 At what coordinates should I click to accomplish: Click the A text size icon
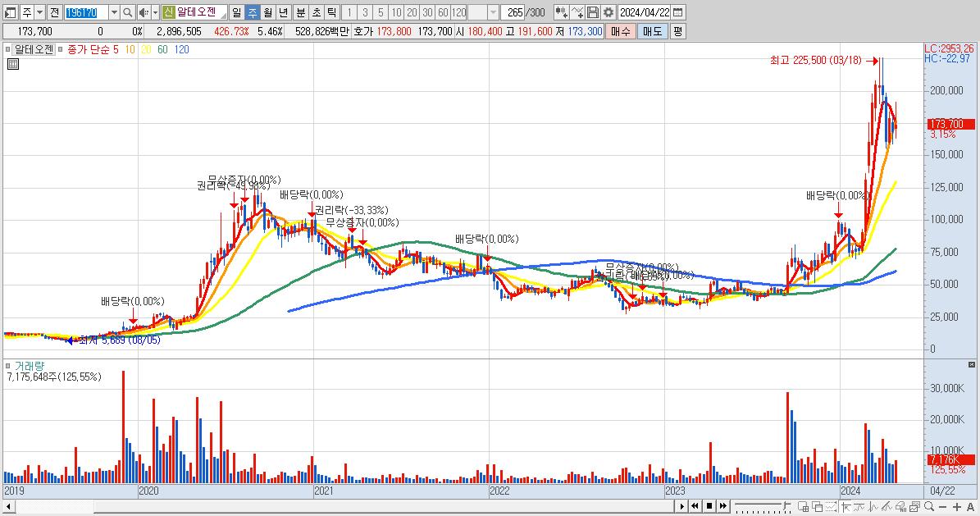tap(971, 507)
